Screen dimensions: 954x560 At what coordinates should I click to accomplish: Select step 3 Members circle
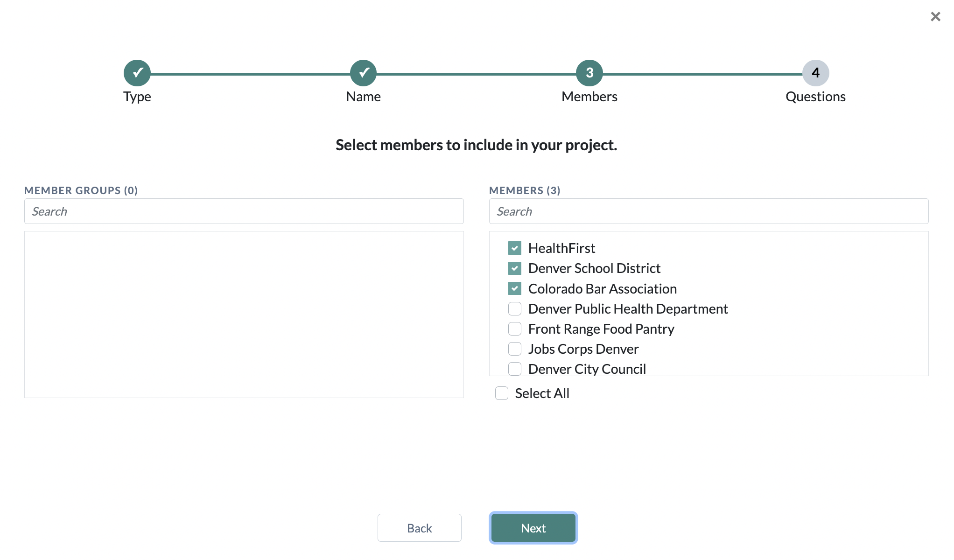[589, 73]
